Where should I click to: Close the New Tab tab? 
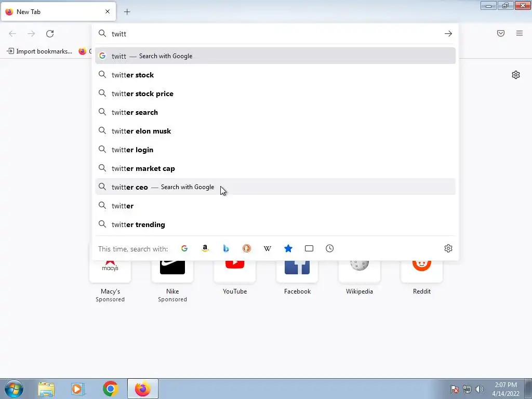108,11
